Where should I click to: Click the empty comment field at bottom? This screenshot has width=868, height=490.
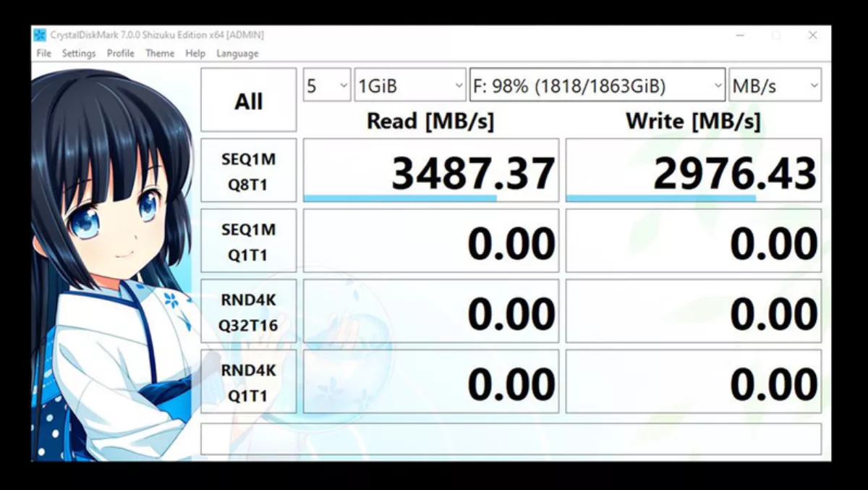[x=511, y=439]
